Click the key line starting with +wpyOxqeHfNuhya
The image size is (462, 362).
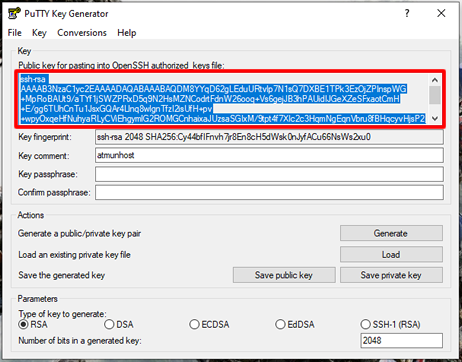223,119
